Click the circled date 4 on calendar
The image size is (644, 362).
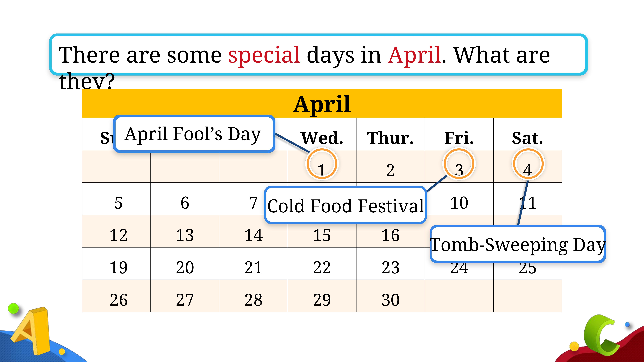528,164
